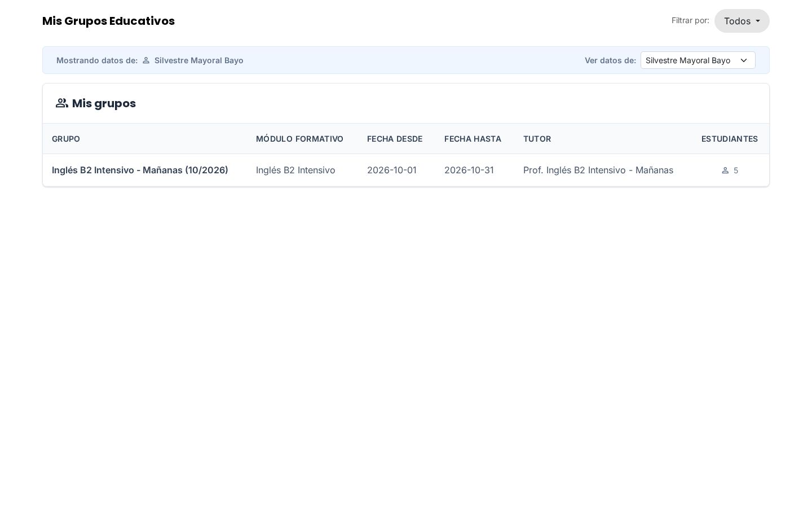Click the person icon beside Mostrando datos de
The image size is (812, 508).
click(146, 60)
